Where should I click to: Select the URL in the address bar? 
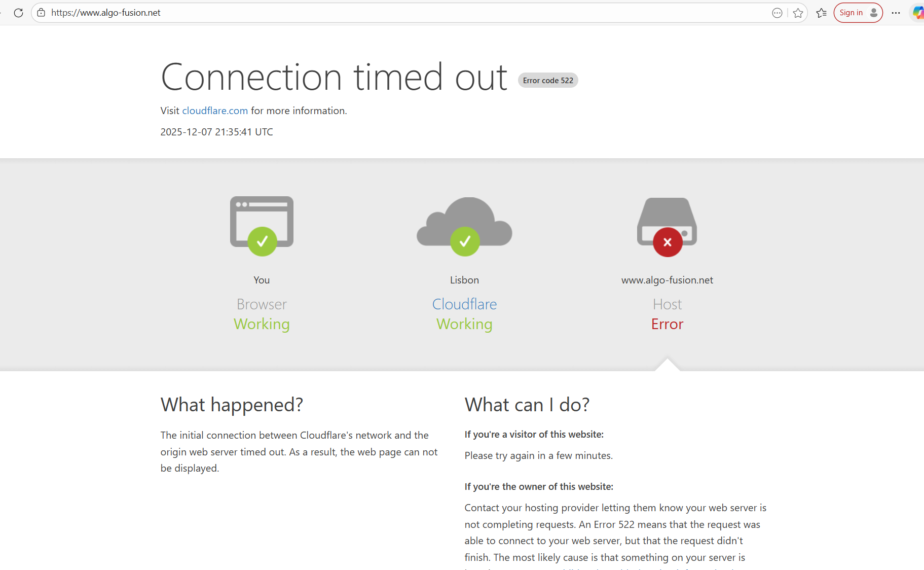pyautogui.click(x=106, y=13)
